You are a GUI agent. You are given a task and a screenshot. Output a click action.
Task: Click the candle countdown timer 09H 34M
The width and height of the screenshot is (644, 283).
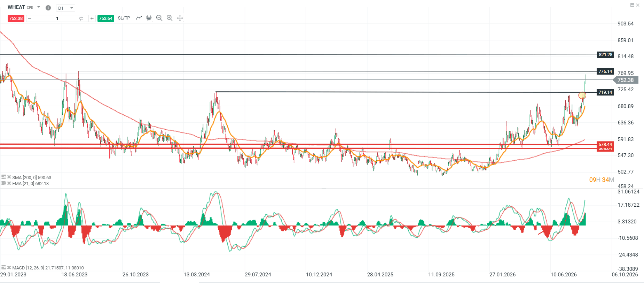click(x=601, y=180)
